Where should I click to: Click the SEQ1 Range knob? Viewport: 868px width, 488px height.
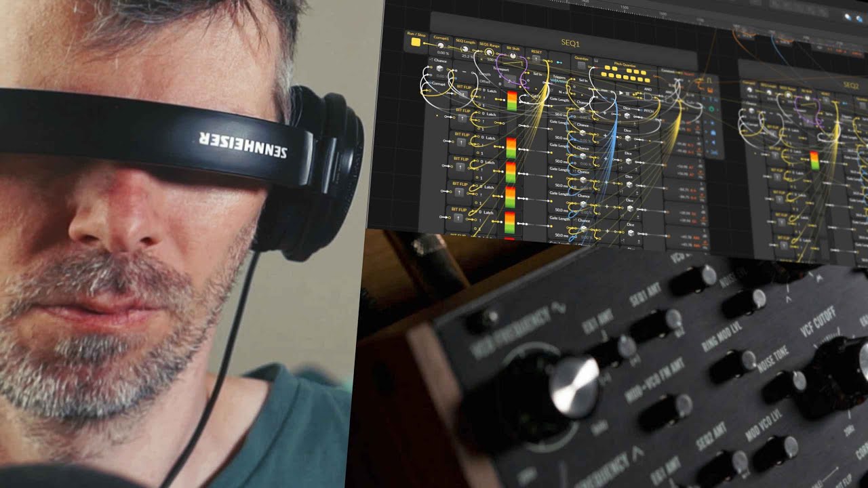click(488, 53)
